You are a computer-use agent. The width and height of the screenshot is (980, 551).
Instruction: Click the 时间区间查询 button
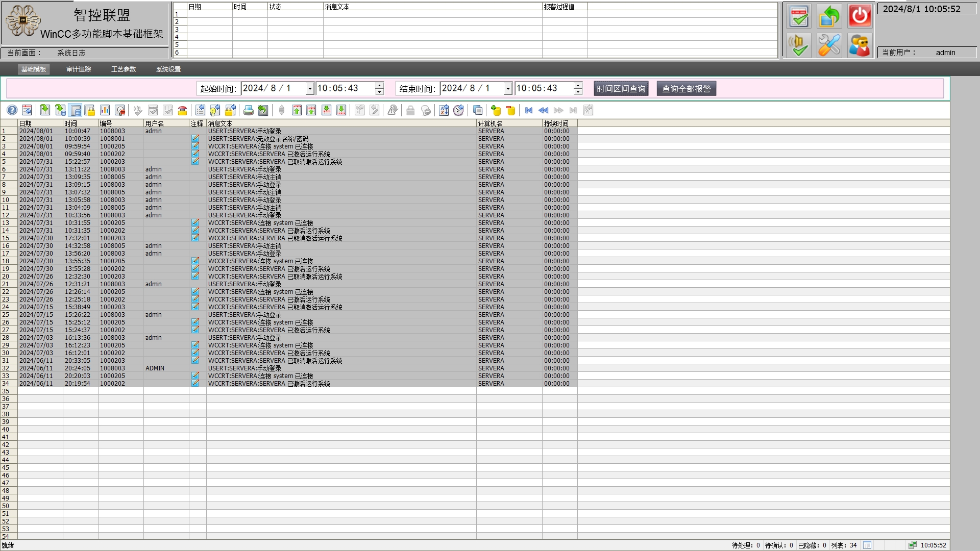click(x=621, y=89)
